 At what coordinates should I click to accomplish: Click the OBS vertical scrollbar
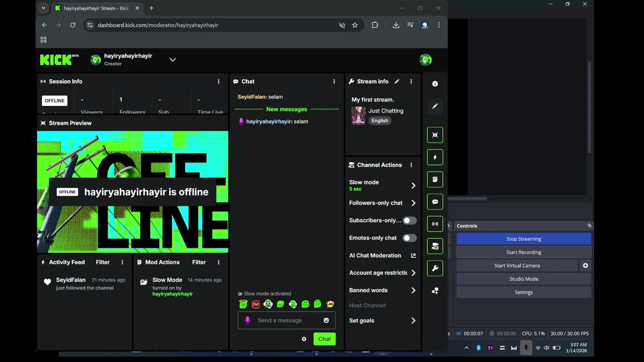coord(591,107)
